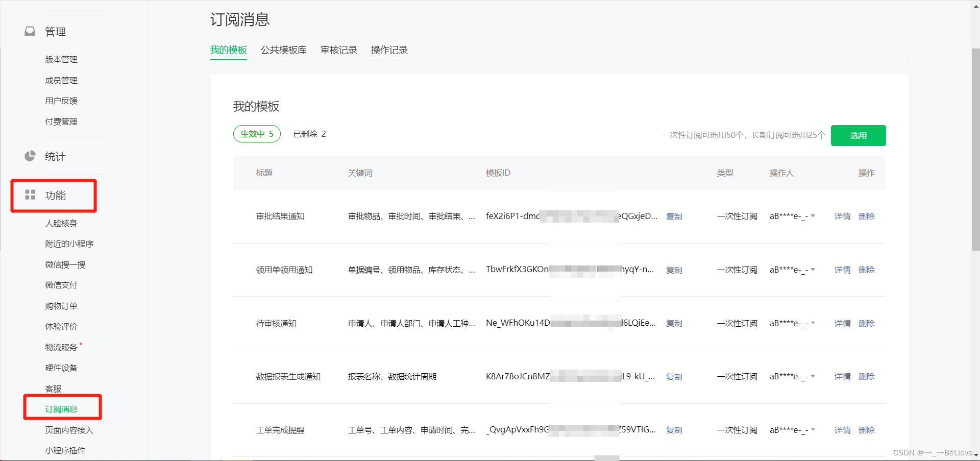The height and width of the screenshot is (461, 980).
Task: Switch to the 公共模板库 tab
Action: pyautogui.click(x=284, y=50)
